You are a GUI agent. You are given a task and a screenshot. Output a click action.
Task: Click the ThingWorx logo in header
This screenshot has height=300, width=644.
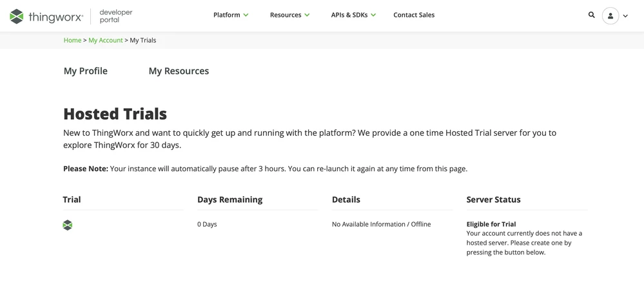[x=46, y=16]
